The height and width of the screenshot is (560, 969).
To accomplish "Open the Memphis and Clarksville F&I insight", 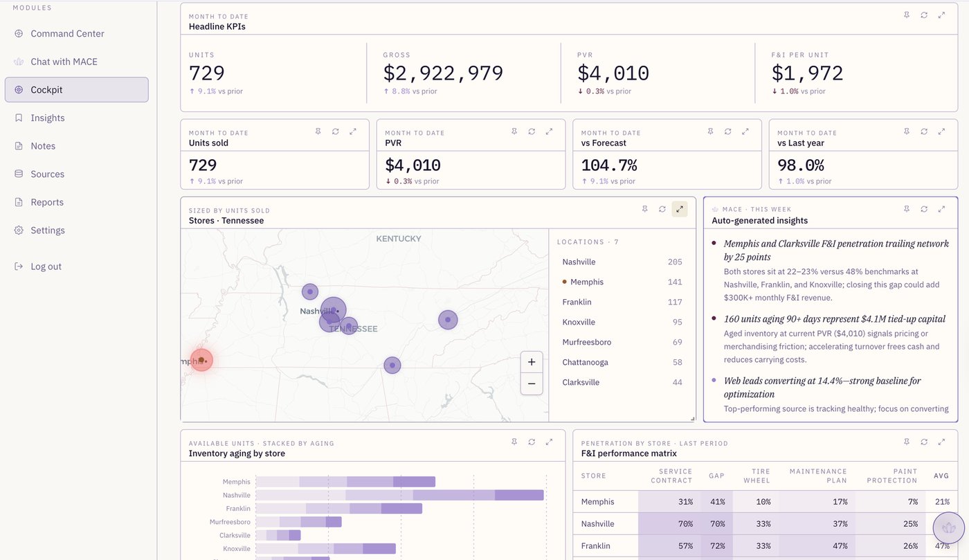I will click(831, 270).
